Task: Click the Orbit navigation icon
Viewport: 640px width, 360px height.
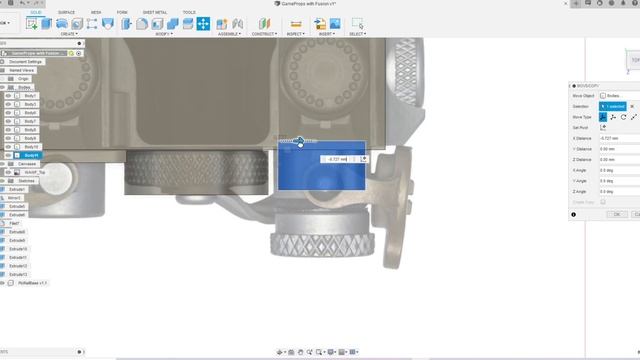Action: 280,352
